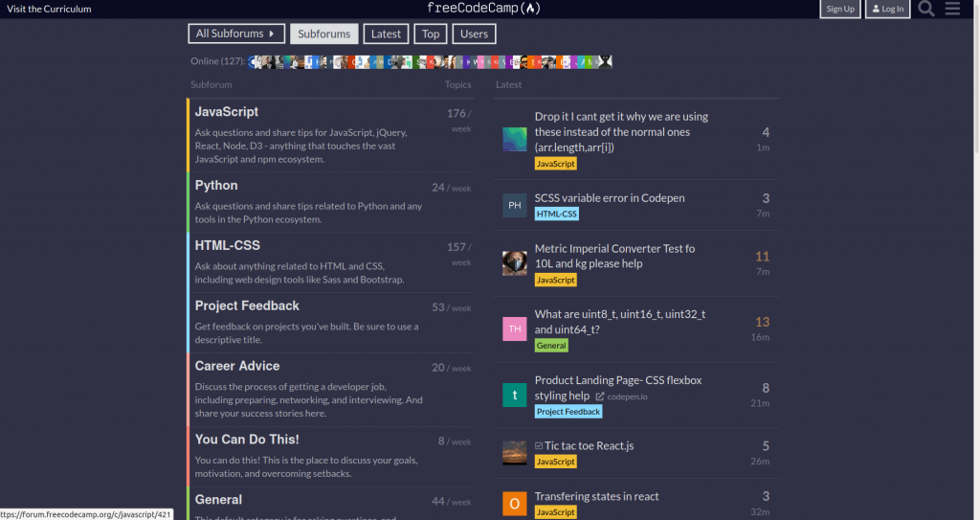980x520 pixels.
Task: Open the JavaScript subforum
Action: (x=226, y=112)
